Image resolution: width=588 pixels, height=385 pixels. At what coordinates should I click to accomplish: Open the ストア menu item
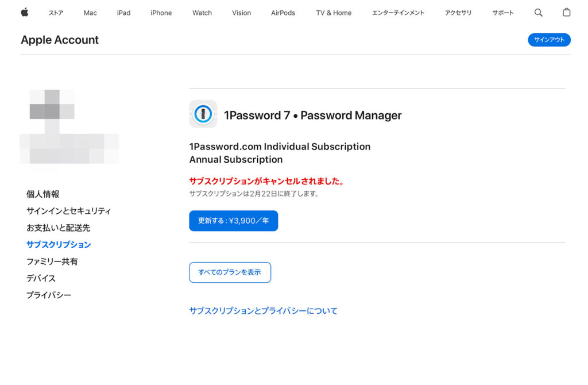tap(56, 13)
